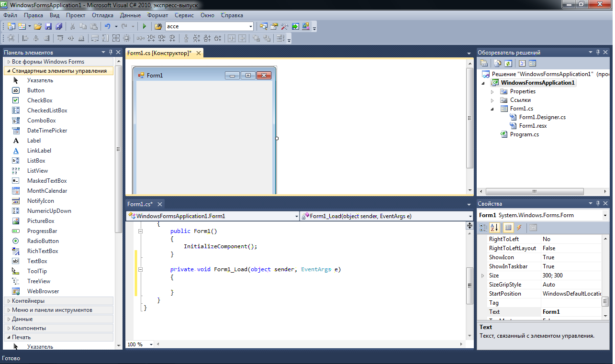Click View Designer icon in Solution Explorer
This screenshot has width=615, height=364.
(532, 63)
